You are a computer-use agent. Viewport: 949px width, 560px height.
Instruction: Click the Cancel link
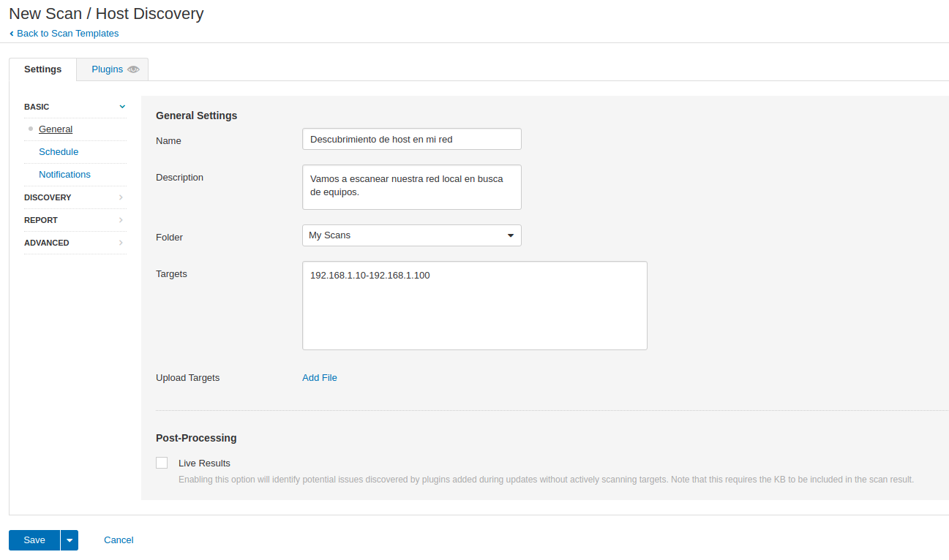tap(119, 540)
